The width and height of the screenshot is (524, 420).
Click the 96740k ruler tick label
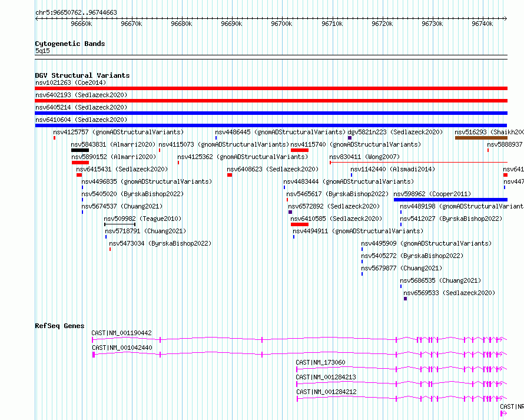[x=482, y=24]
